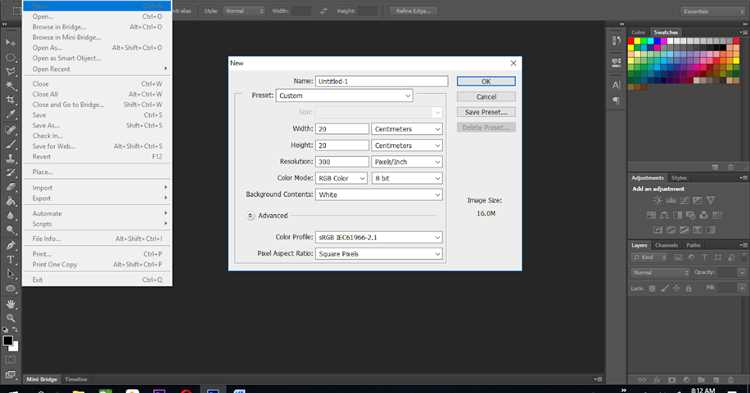Viewport: 750px width, 393px height.
Task: Select the Lasso tool
Action: 10,72
